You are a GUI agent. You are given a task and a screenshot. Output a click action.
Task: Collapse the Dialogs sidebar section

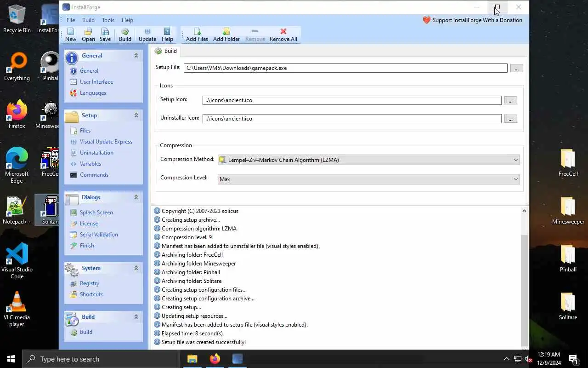136,197
